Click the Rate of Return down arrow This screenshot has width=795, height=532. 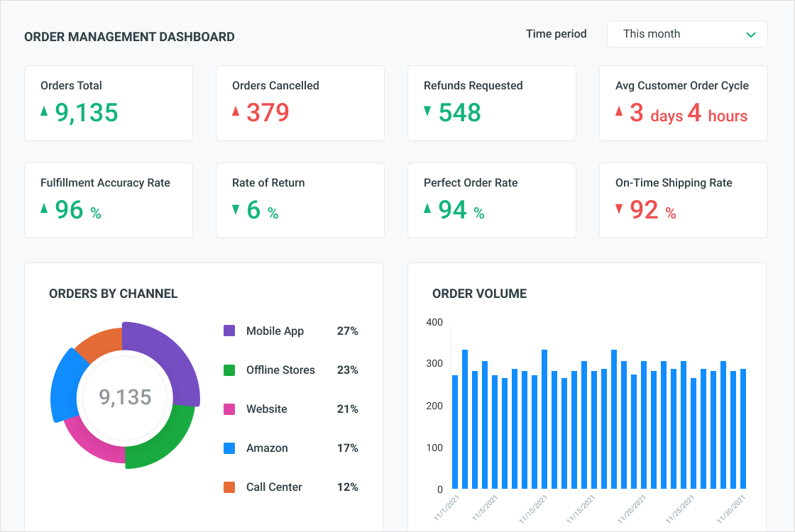[236, 209]
